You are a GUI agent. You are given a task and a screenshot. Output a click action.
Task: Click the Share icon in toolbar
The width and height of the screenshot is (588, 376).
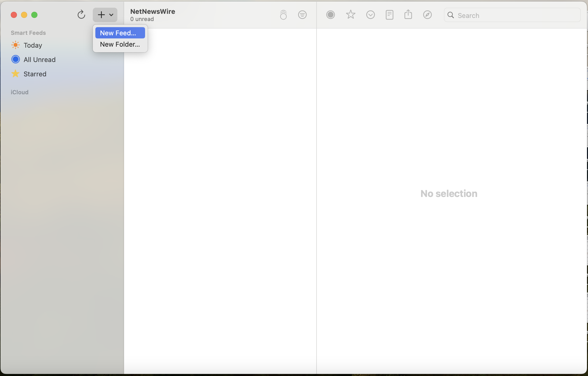point(408,15)
